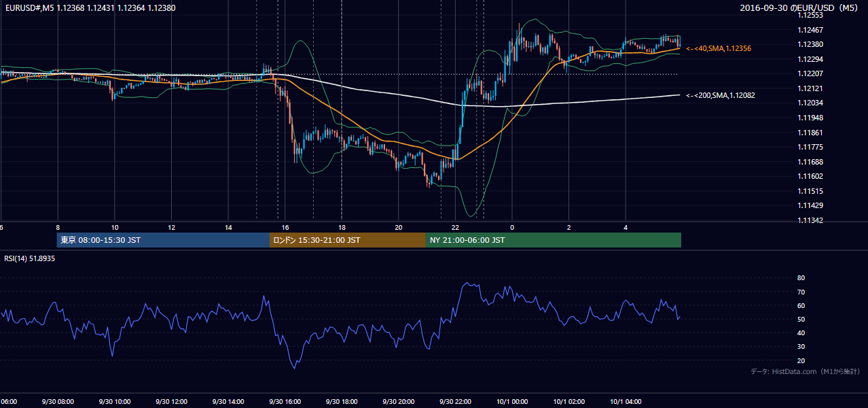This screenshot has width=868, height=408.
Task: Click hour marker 14 on chart axis
Action: click(x=228, y=228)
